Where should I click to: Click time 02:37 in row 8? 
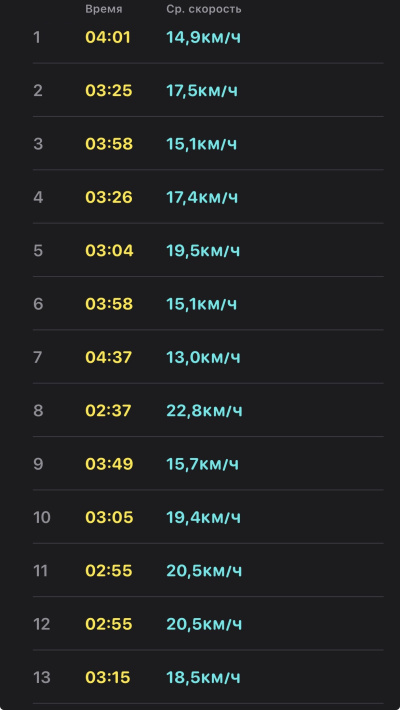[x=109, y=411]
